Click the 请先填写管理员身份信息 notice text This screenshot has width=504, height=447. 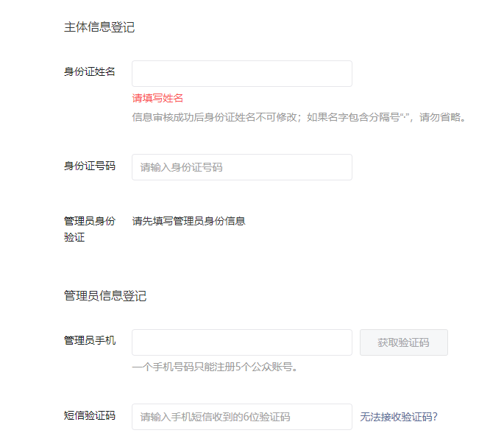[188, 221]
